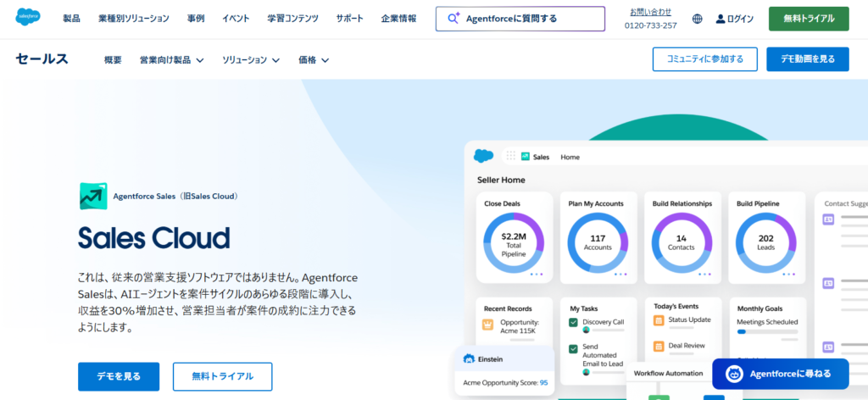
Task: Click the person icon beside ログイン
Action: (721, 19)
